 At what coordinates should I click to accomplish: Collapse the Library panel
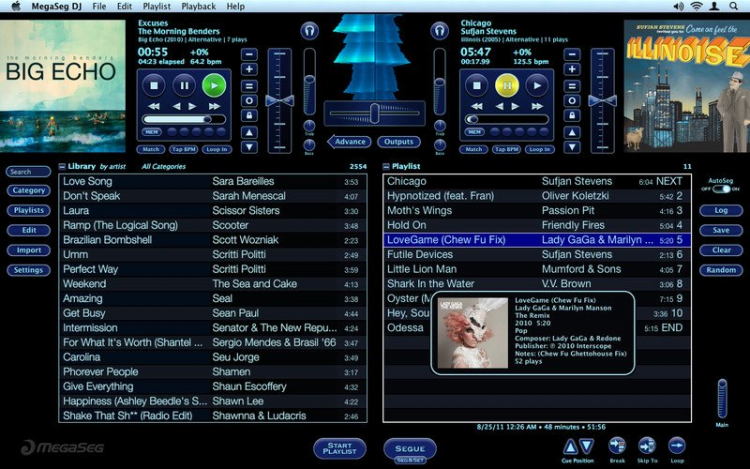point(62,167)
